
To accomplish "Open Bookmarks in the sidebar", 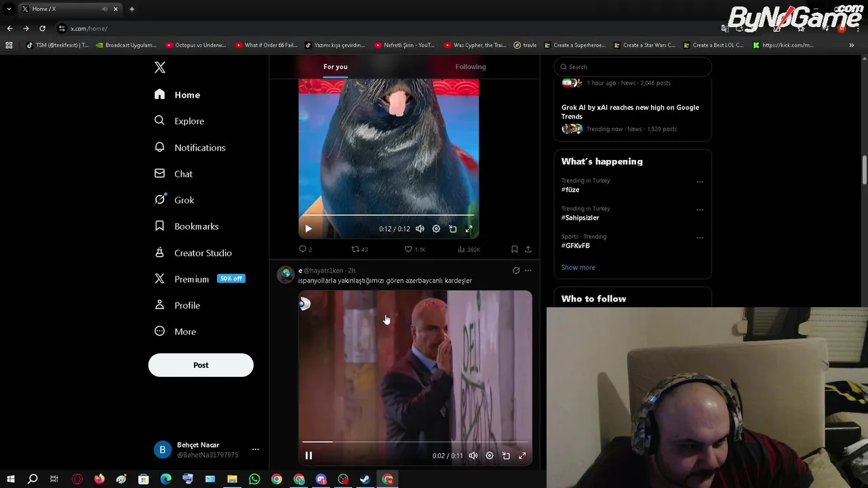I will (x=186, y=226).
